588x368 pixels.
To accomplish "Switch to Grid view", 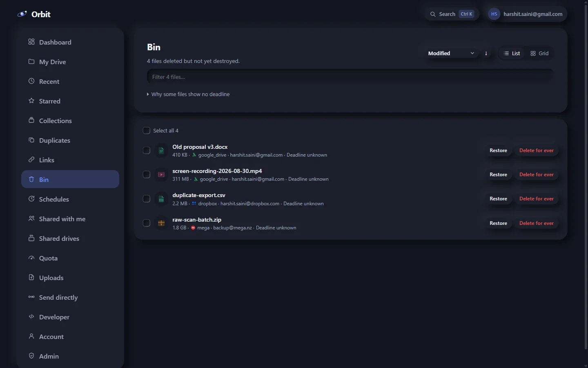I will (539, 53).
